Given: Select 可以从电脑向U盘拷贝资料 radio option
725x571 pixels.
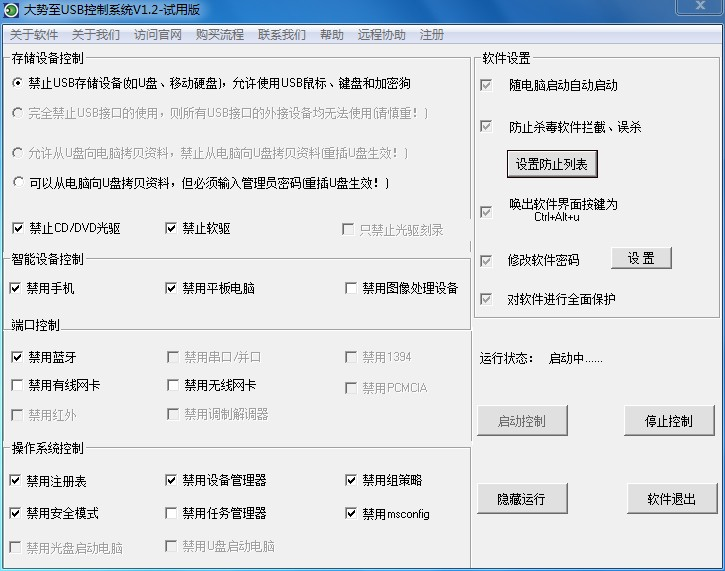Looking at the screenshot, I should tap(18, 183).
